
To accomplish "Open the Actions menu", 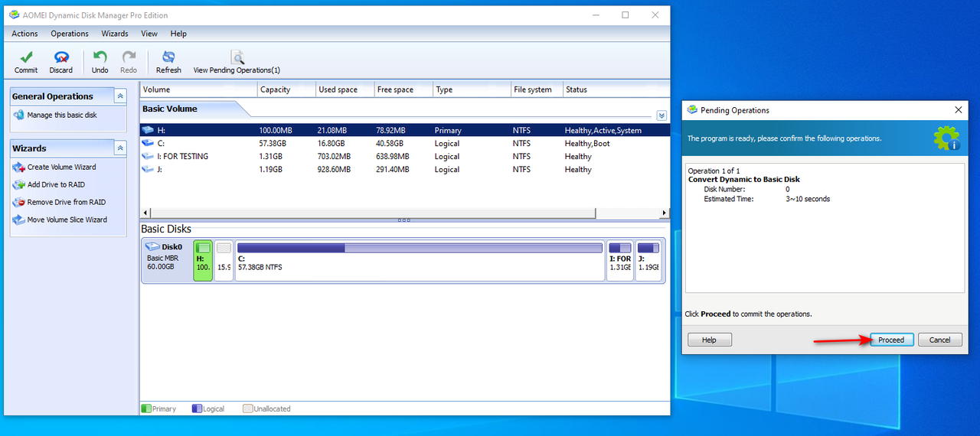I will pyautogui.click(x=24, y=34).
